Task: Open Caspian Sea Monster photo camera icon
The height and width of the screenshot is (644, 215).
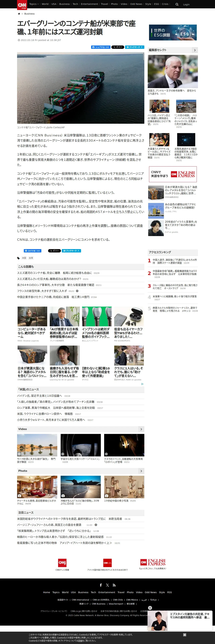Action: (63, 496)
